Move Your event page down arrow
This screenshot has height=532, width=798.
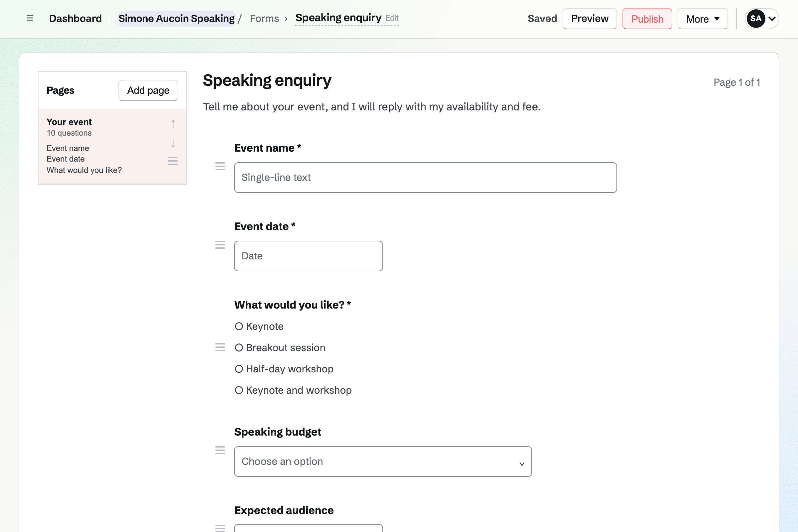pyautogui.click(x=173, y=143)
